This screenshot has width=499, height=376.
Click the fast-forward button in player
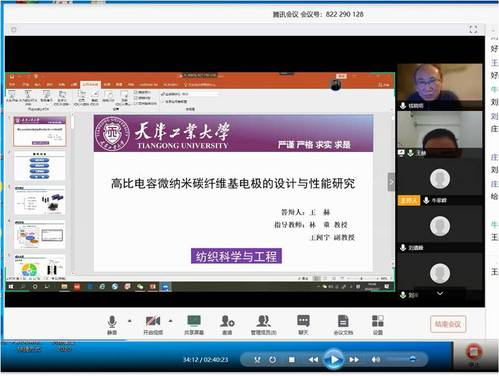click(x=354, y=360)
